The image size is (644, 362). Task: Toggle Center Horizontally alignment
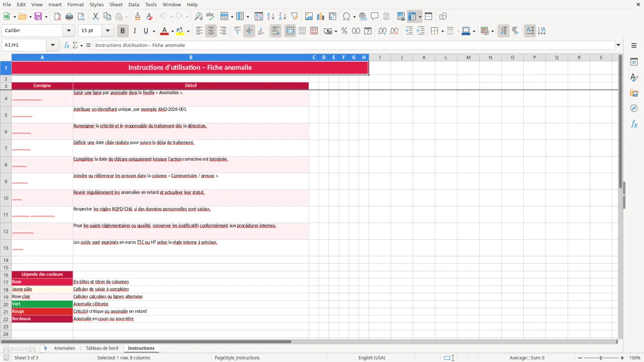tap(211, 31)
